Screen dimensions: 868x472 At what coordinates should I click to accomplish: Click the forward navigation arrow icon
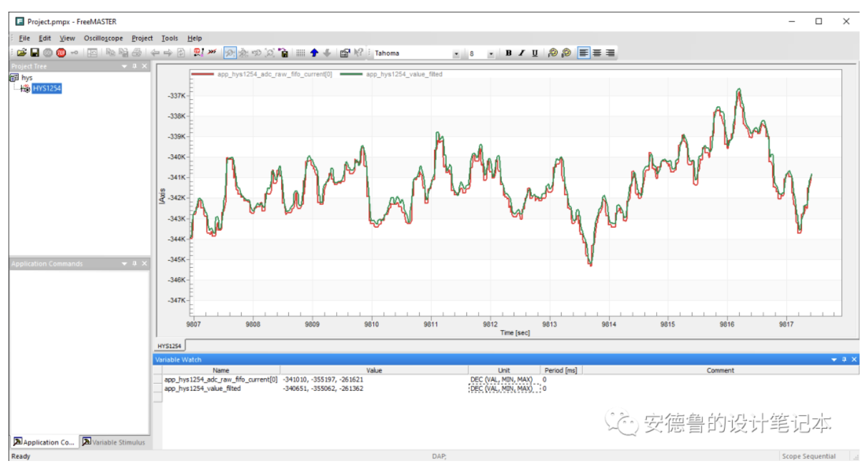point(168,53)
